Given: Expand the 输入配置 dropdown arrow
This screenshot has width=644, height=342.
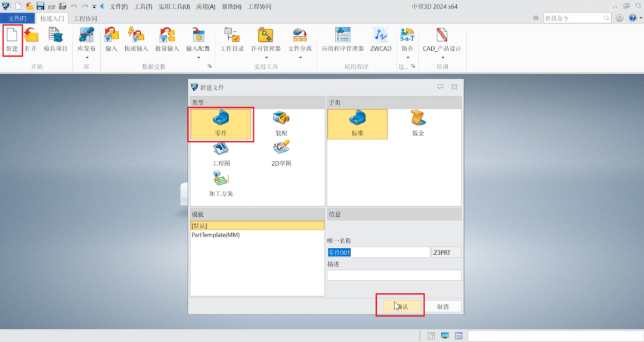Looking at the screenshot, I should pyautogui.click(x=199, y=57).
